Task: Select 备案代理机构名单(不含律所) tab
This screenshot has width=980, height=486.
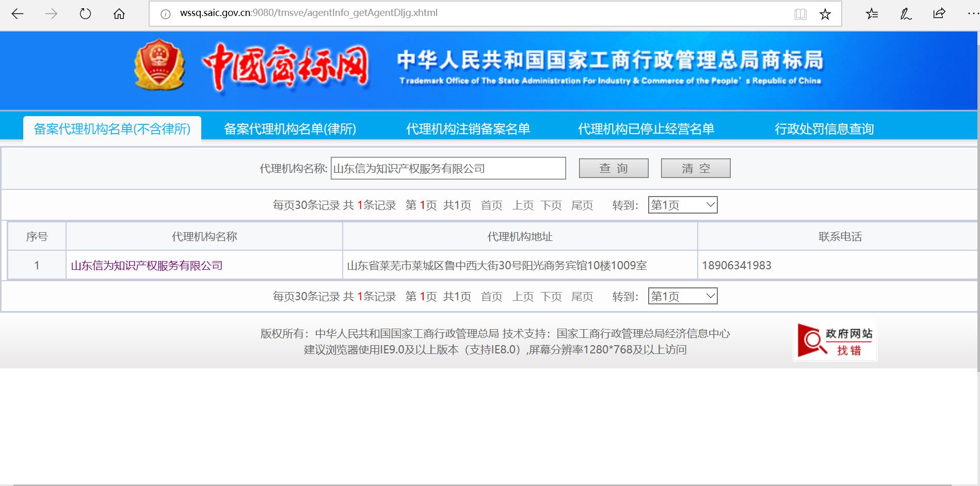Action: (x=112, y=129)
